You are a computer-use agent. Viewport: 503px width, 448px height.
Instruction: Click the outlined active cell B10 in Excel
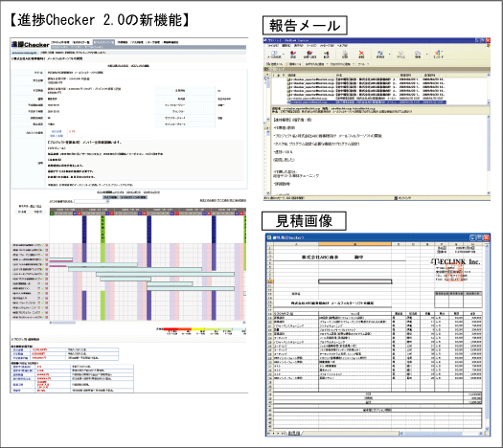pyautogui.click(x=354, y=281)
